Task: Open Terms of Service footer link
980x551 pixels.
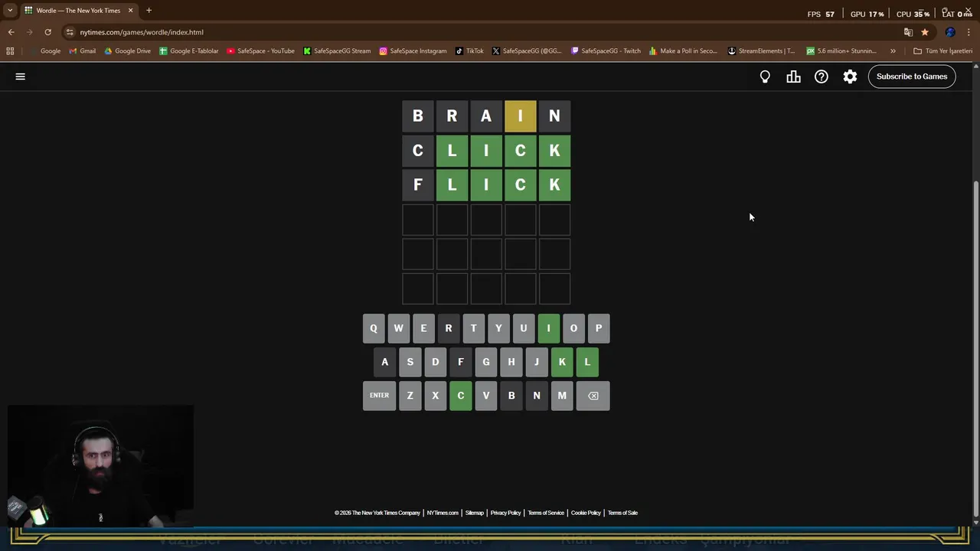Action: tap(546, 513)
